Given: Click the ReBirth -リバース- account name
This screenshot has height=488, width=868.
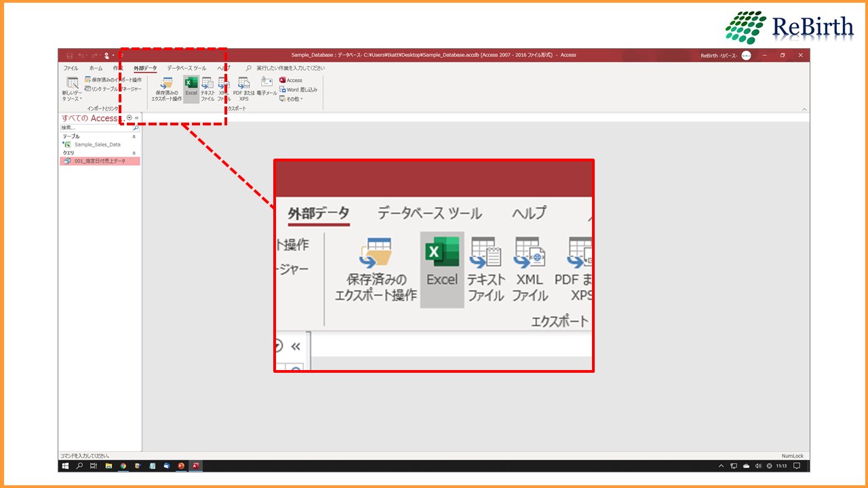Looking at the screenshot, I should click(719, 56).
